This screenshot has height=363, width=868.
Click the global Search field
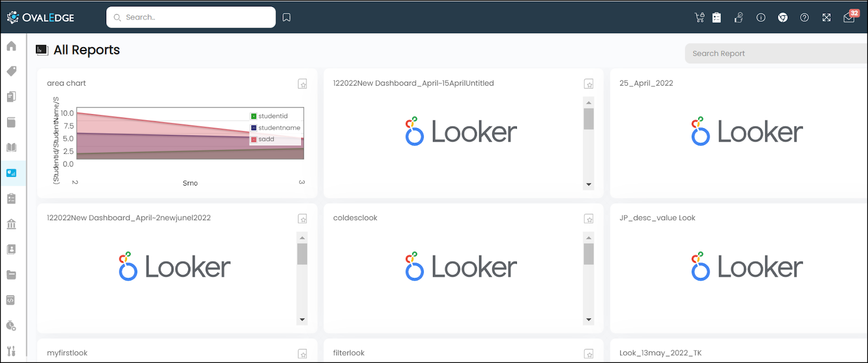(x=191, y=17)
